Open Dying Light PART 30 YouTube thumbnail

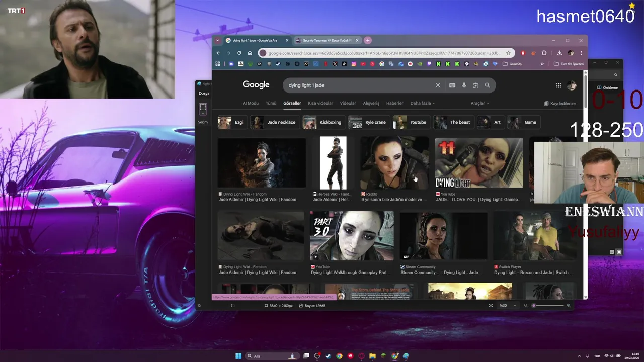352,235
